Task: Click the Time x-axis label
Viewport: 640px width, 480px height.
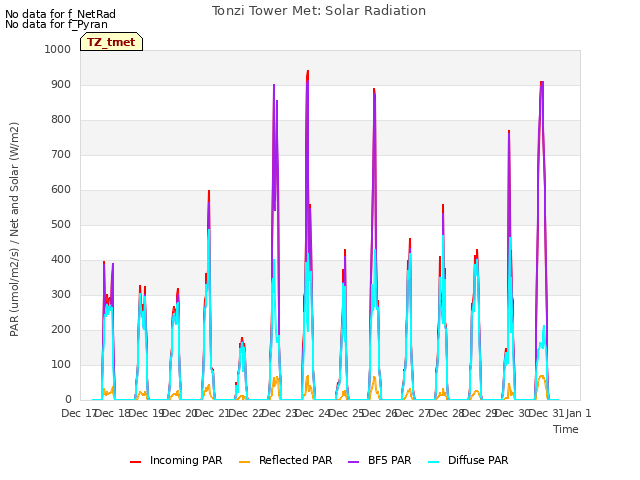Action: pos(566,429)
